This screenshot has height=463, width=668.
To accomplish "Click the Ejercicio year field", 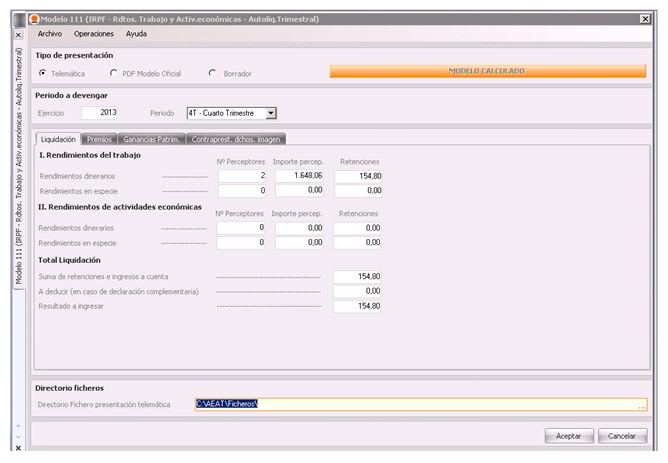I will click(99, 113).
